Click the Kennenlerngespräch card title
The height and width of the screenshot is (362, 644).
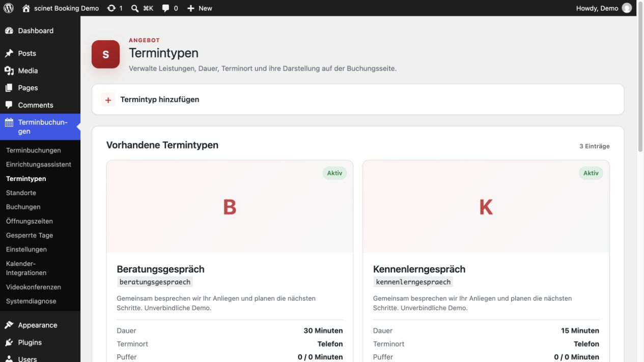coord(419,269)
